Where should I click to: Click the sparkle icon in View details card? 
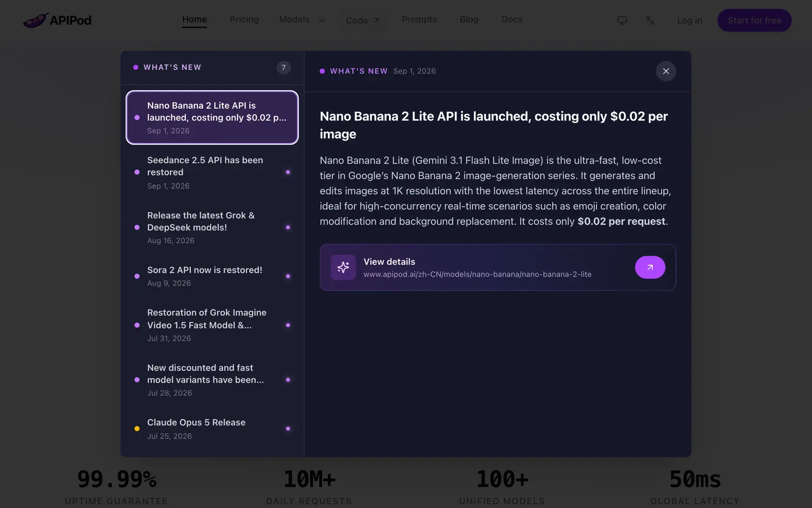[343, 267]
